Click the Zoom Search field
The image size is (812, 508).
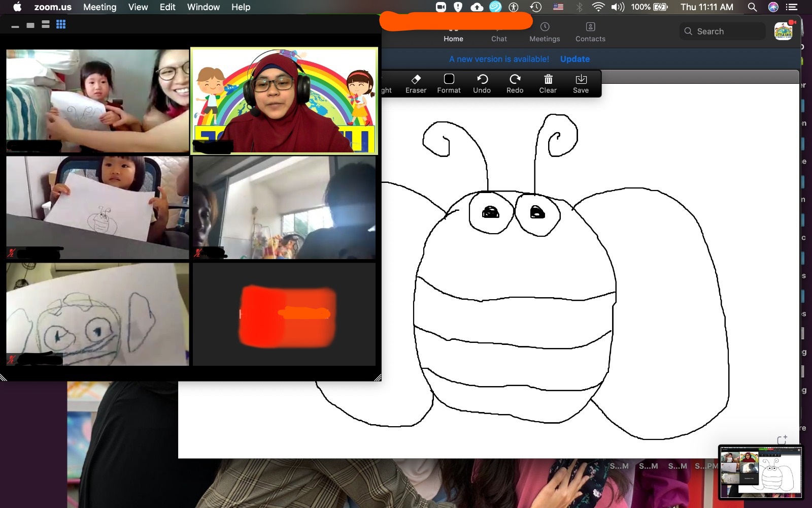(723, 31)
